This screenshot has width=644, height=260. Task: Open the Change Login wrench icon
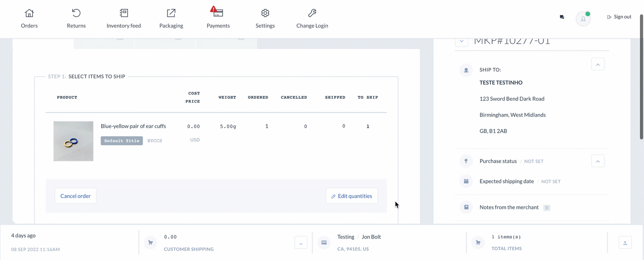[312, 13]
